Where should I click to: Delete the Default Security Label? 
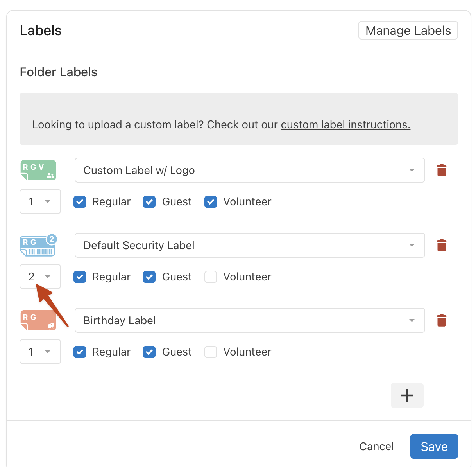click(441, 245)
